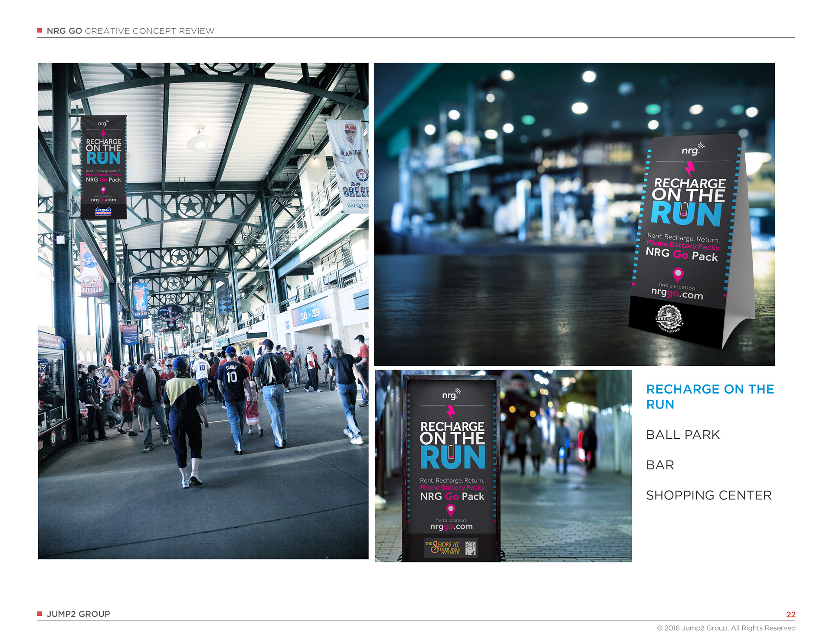Open the ball park concourse photo
Image resolution: width=833 pixels, height=644 pixels.
203,311
